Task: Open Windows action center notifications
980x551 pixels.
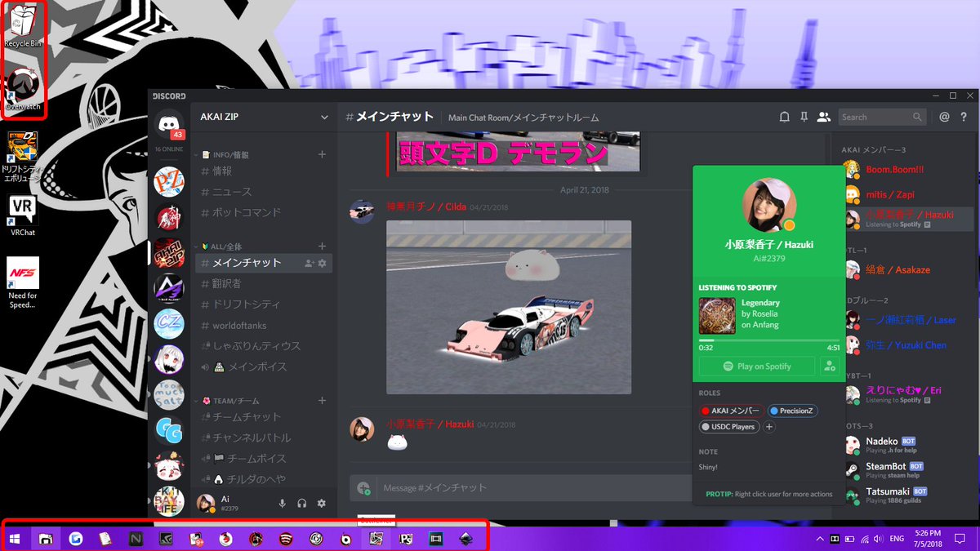Action: pyautogui.click(x=960, y=539)
